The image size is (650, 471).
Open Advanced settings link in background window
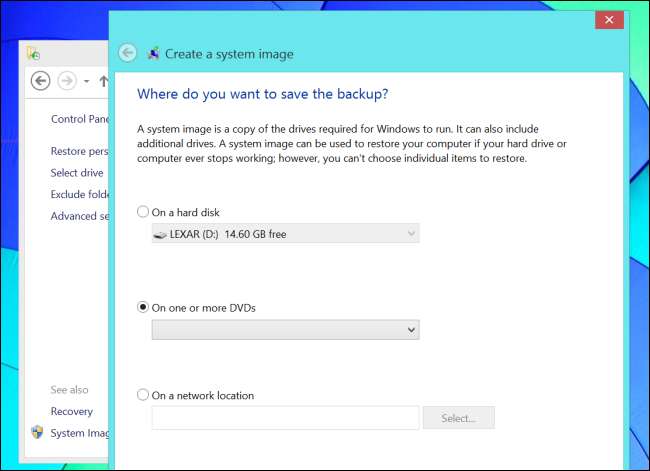pos(79,216)
